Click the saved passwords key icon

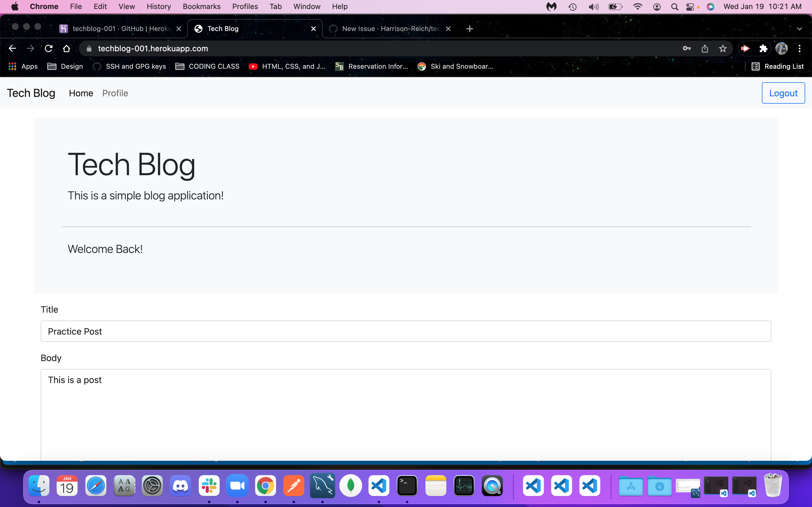687,49
